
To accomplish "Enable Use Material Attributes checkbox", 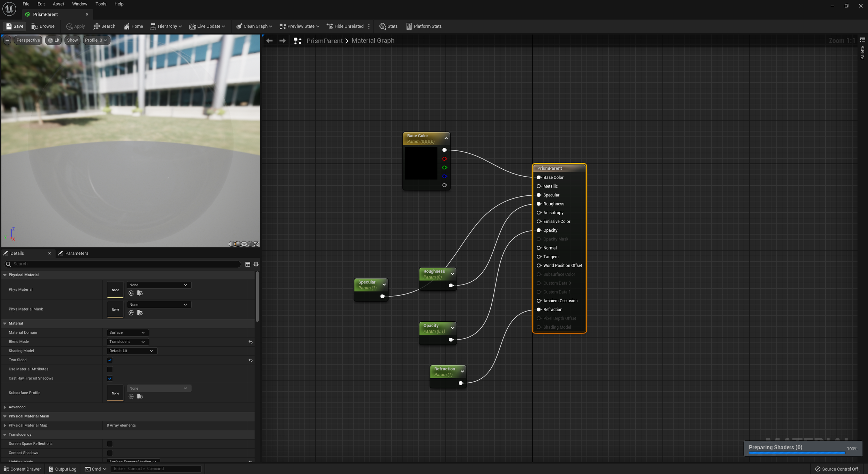I will pos(110,369).
